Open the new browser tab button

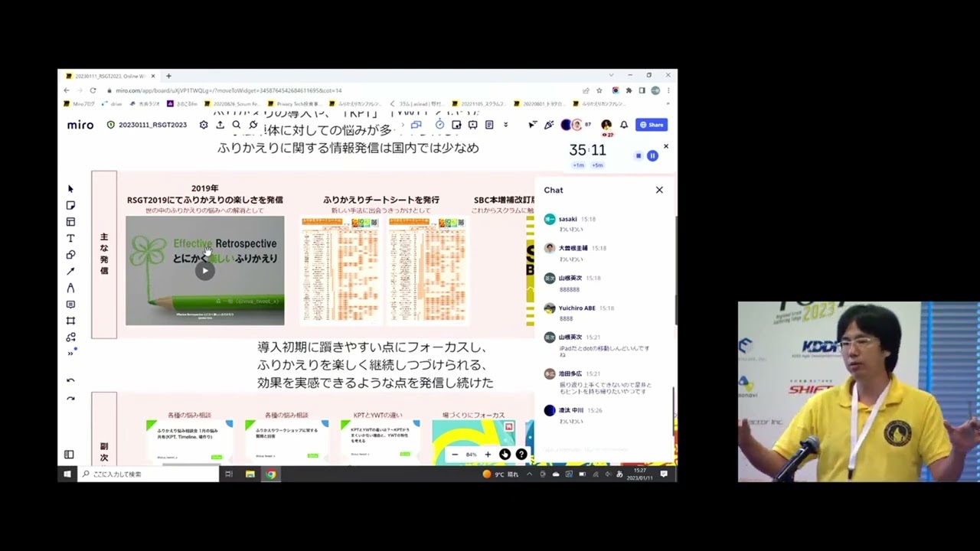point(168,76)
